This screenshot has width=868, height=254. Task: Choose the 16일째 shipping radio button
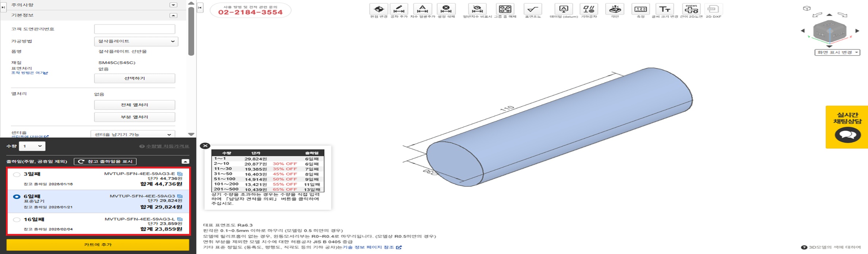(16, 220)
